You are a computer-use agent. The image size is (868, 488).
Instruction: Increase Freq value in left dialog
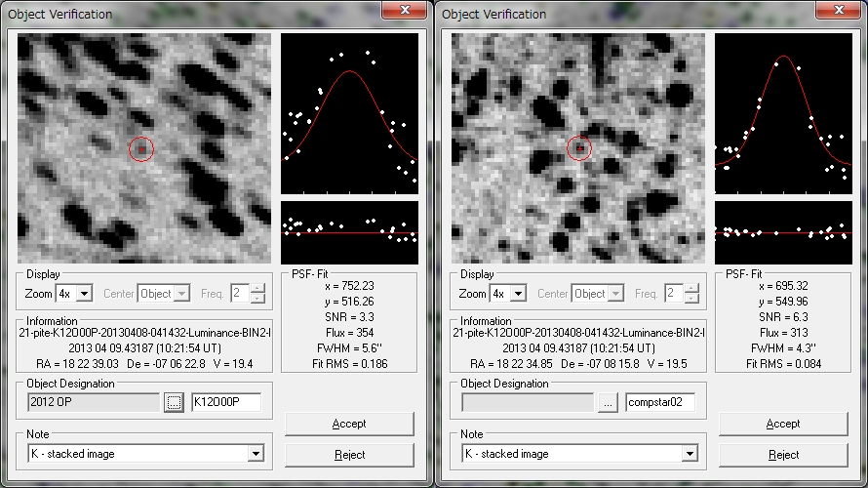(257, 289)
